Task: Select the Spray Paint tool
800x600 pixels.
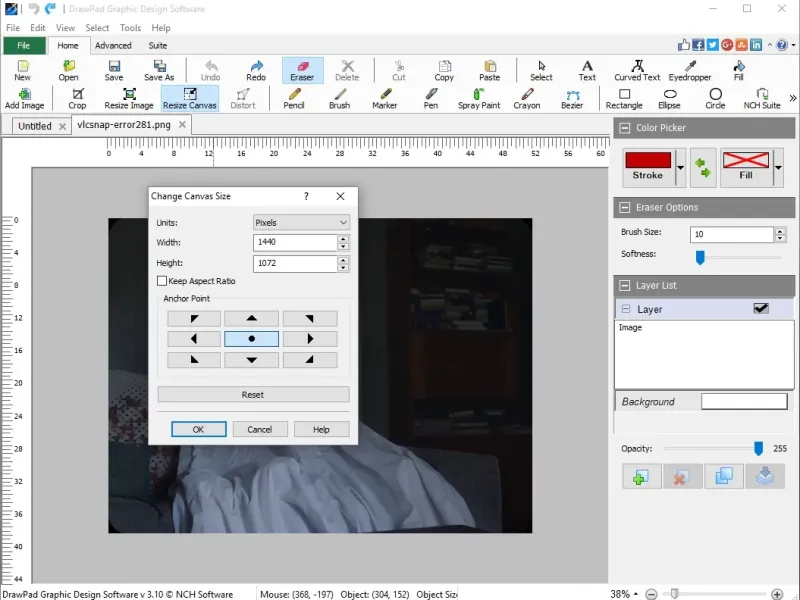Action: [479, 98]
